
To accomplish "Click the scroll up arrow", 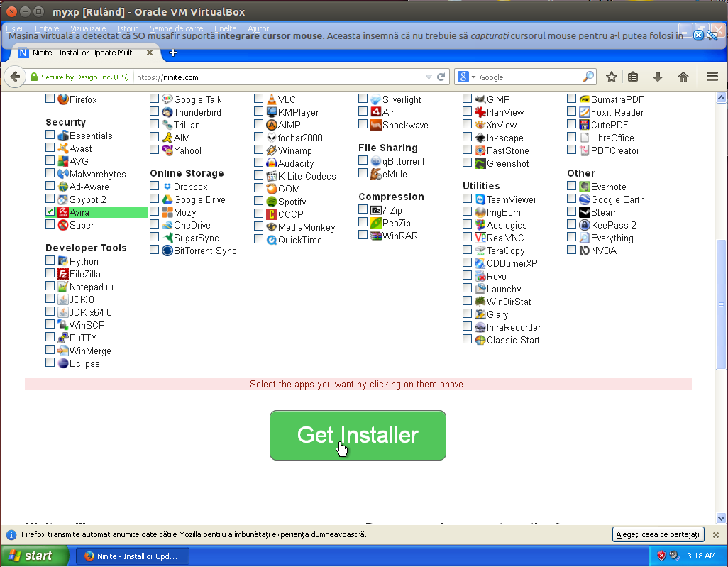I will (721, 97).
